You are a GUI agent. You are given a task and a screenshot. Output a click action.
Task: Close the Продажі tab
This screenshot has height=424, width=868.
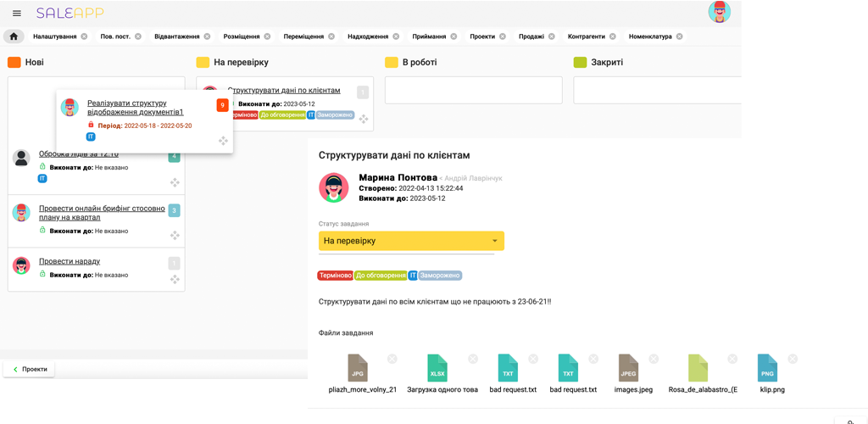[x=551, y=36]
